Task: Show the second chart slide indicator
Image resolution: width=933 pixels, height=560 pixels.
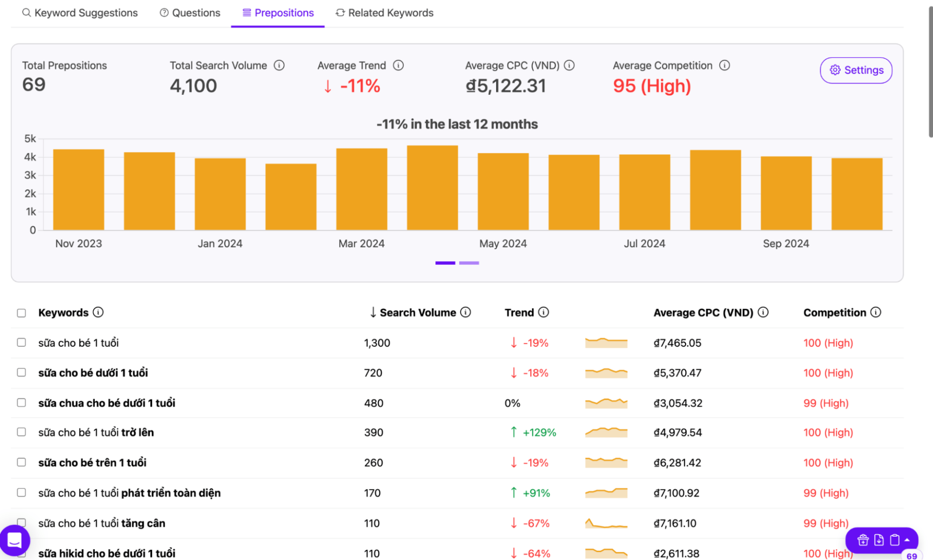Action: [469, 263]
